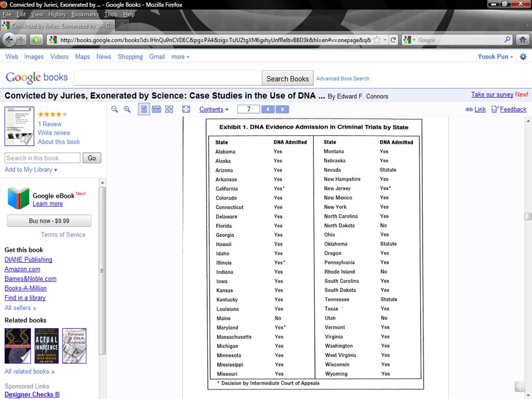Screen dimensions: 532x399
Task: Bookmark the page with the star icon
Action: click(377, 40)
